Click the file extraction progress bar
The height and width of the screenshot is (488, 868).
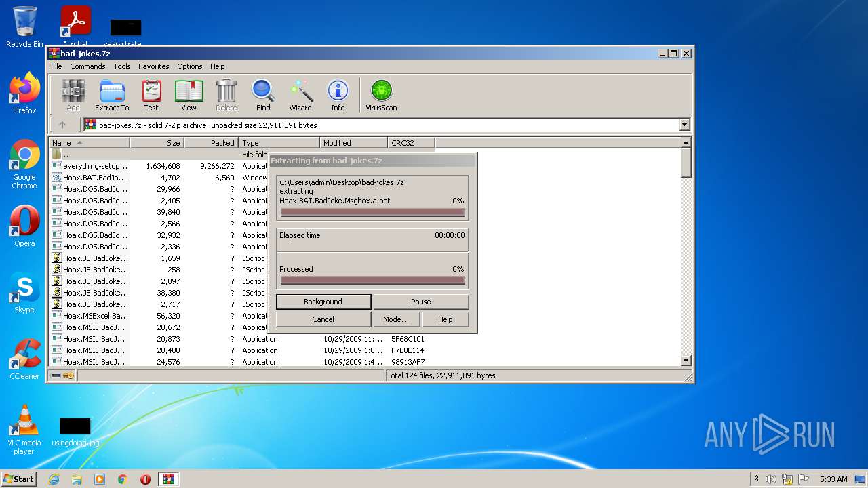tap(372, 212)
